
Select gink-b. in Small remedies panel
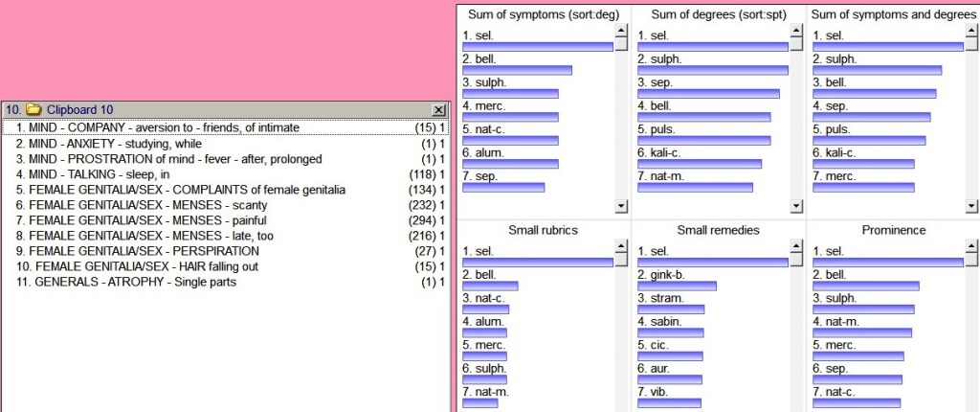coord(659,275)
